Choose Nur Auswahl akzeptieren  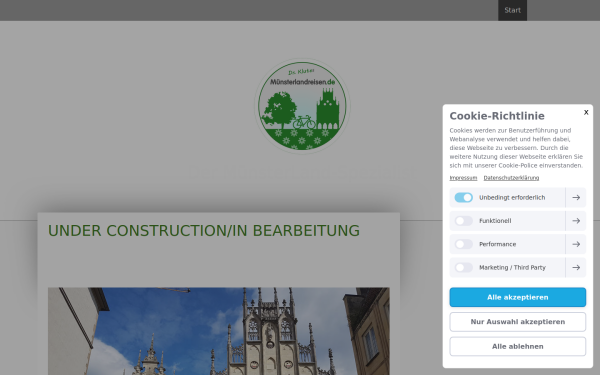(517, 322)
